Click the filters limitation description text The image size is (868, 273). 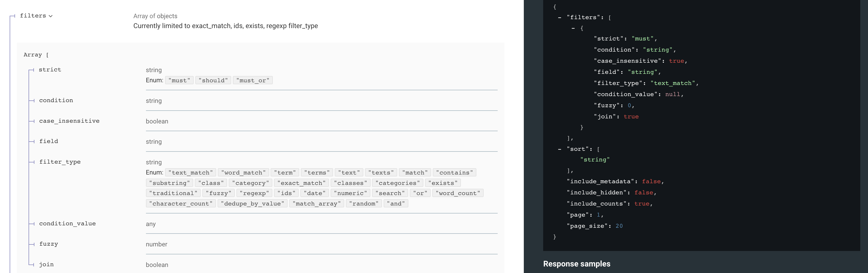[225, 26]
